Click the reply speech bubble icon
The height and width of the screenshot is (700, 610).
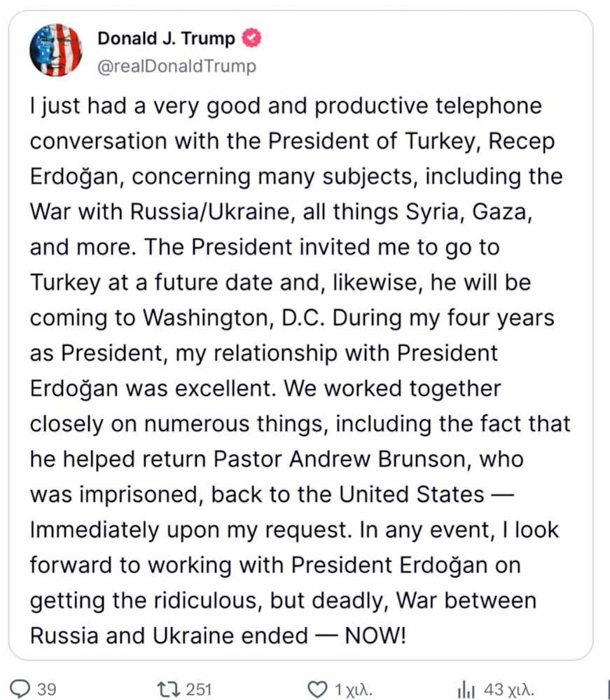[x=22, y=689]
